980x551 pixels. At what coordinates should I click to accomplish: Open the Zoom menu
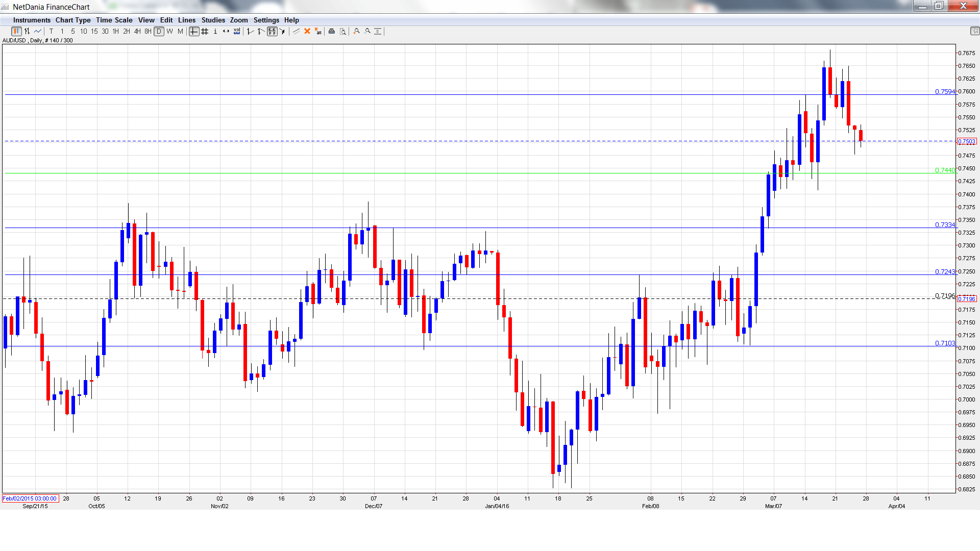(x=238, y=20)
